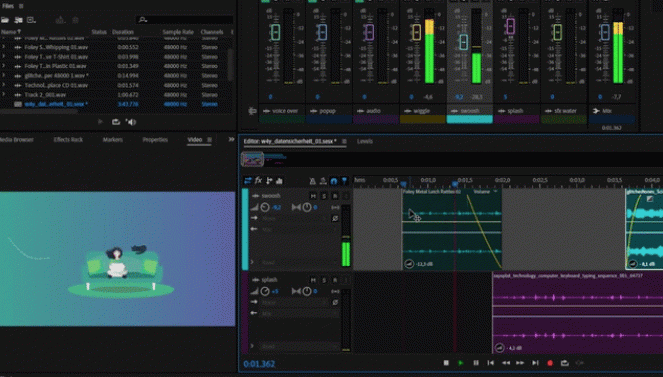Image resolution: width=663 pixels, height=377 pixels.
Task: Click the fx Effects icon in editor toolbar
Action: 258,181
